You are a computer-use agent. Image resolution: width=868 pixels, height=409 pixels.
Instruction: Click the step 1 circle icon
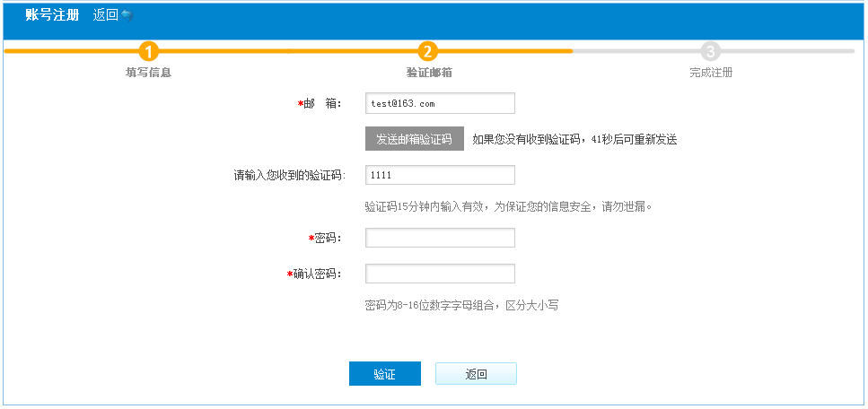[x=149, y=51]
